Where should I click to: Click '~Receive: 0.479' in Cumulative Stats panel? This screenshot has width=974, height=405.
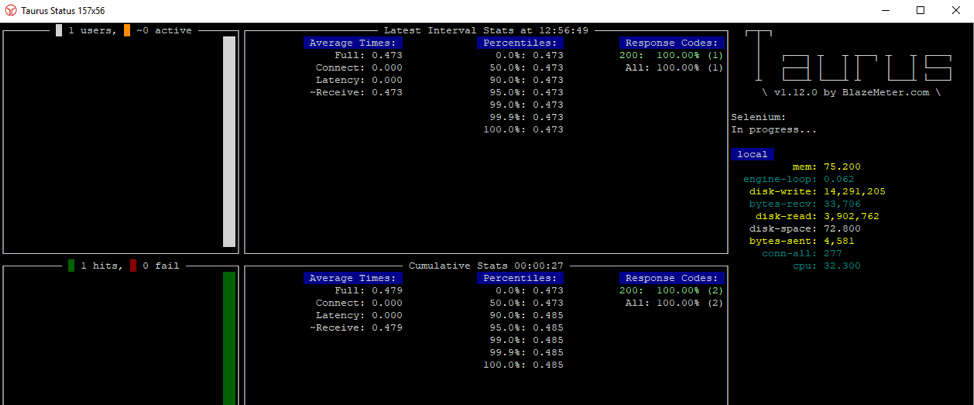click(x=356, y=328)
